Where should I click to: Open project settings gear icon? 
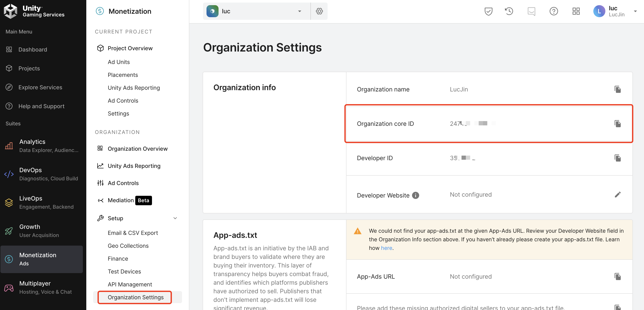click(x=319, y=11)
